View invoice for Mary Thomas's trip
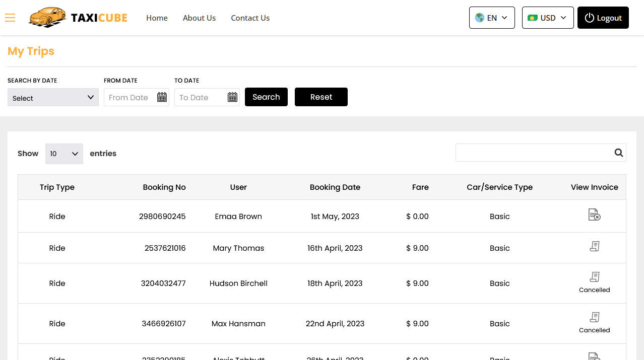 coord(594,246)
